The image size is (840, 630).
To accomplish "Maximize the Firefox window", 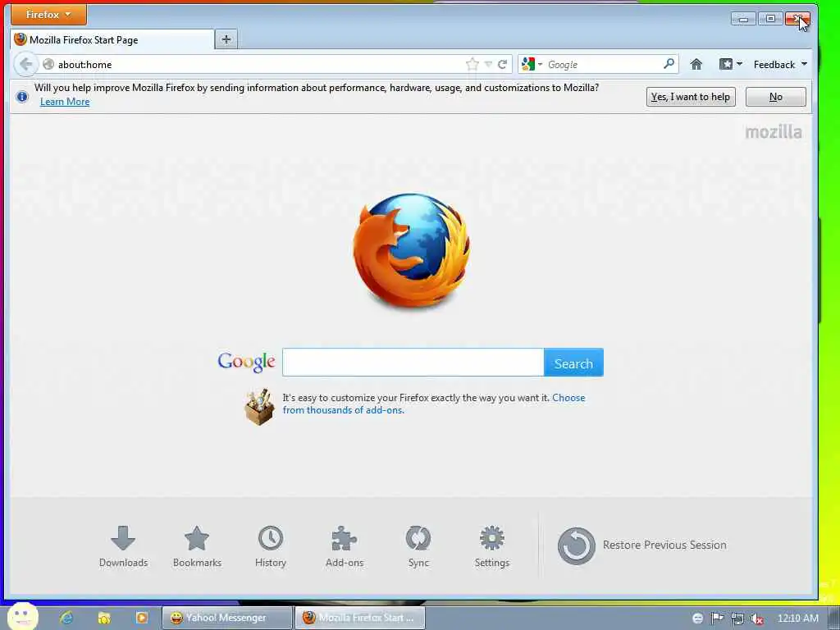I will 770,19.
